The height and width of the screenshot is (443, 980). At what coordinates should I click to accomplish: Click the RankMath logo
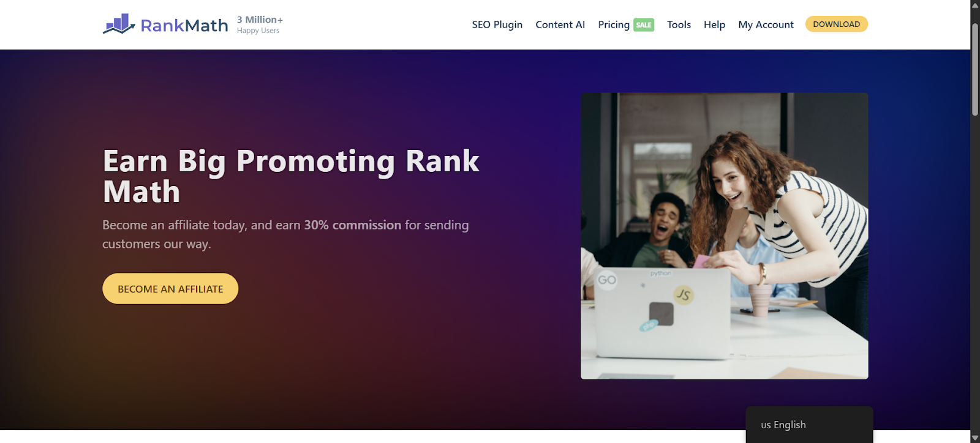click(165, 24)
